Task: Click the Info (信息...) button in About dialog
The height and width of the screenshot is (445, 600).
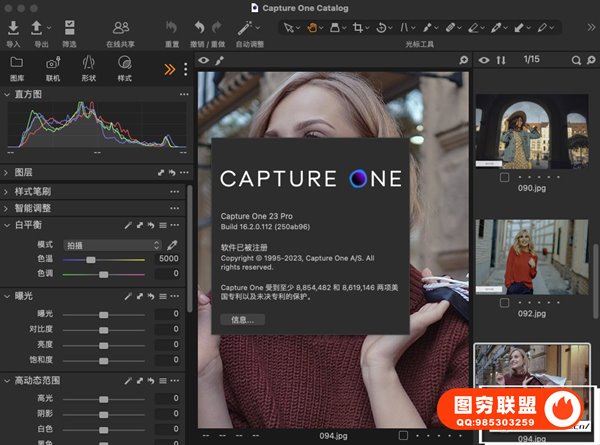Action: click(x=242, y=320)
